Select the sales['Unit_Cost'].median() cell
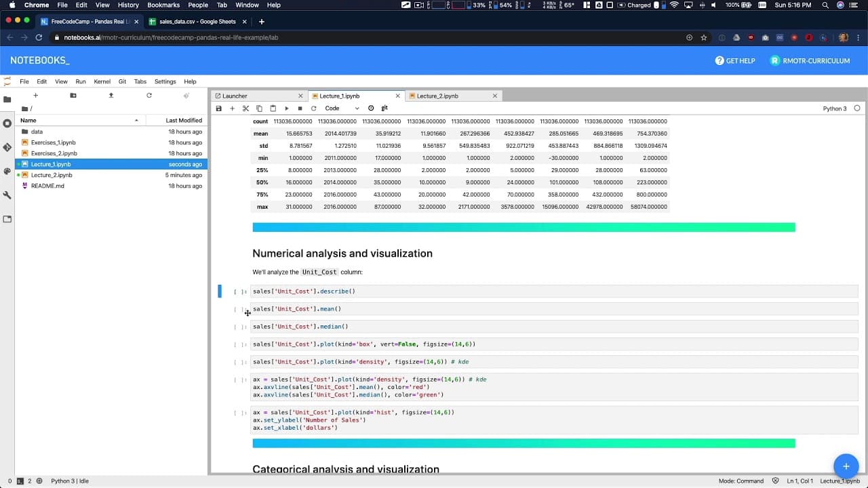Image resolution: width=868 pixels, height=488 pixels. 554,327
